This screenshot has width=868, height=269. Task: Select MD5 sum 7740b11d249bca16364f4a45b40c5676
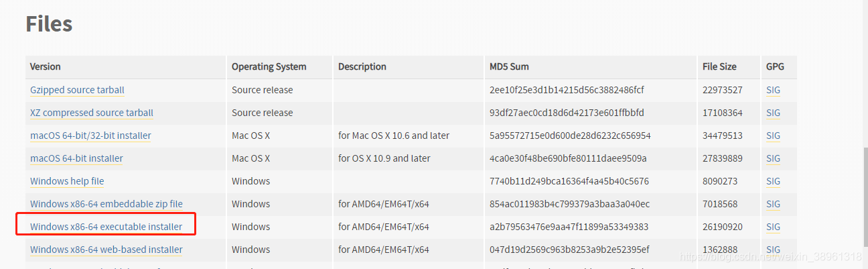click(x=569, y=181)
